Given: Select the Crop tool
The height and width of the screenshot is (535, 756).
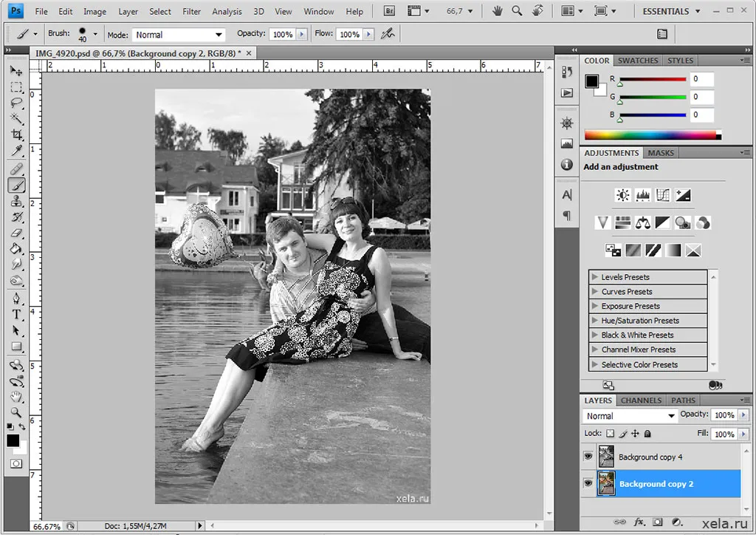Looking at the screenshot, I should tap(16, 134).
